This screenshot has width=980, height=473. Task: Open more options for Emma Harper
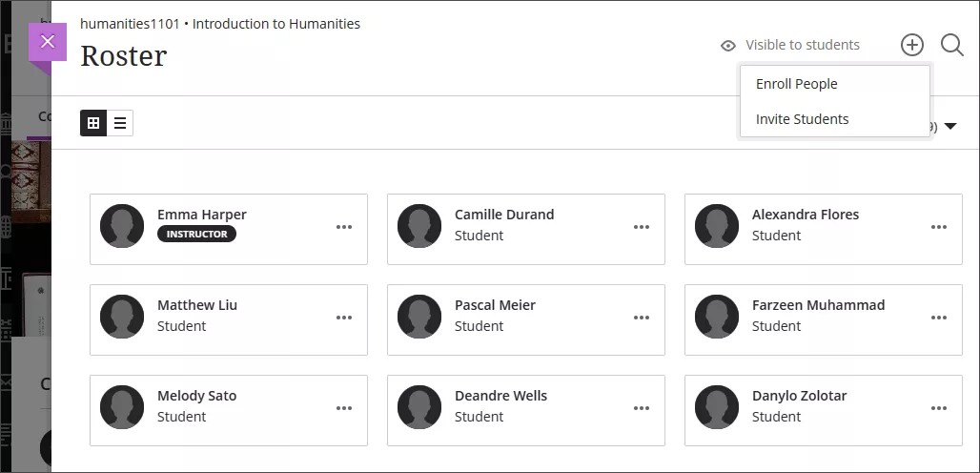click(344, 227)
